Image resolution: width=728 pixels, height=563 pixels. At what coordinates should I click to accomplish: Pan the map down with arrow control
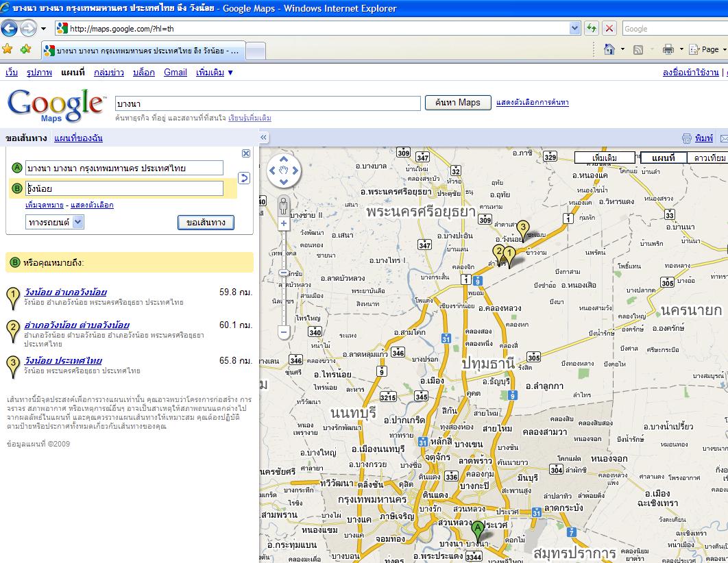click(284, 182)
